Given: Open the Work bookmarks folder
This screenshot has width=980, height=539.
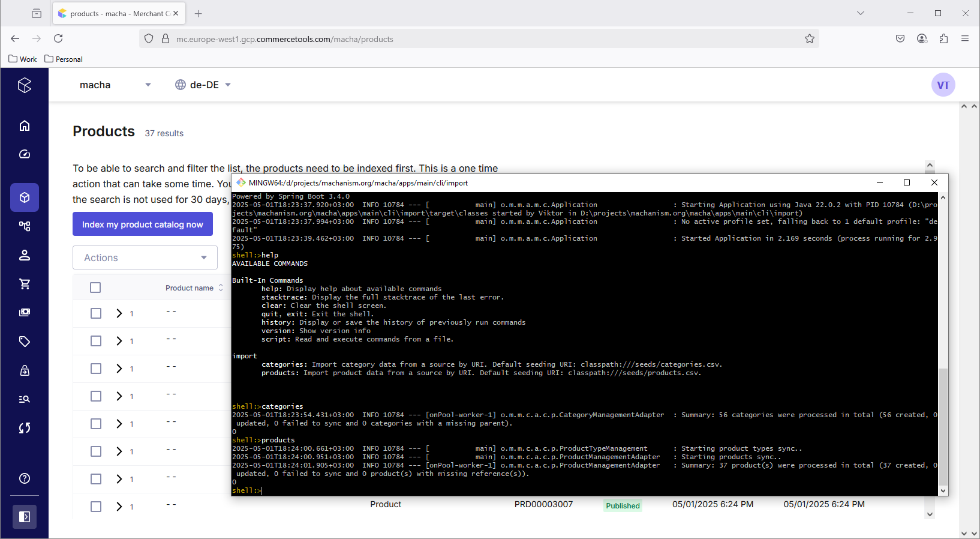Looking at the screenshot, I should (23, 59).
